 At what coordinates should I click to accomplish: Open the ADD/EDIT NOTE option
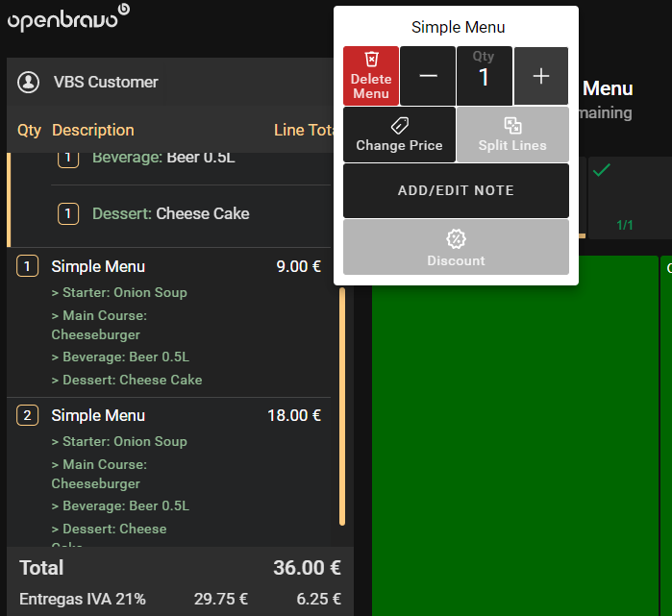pyautogui.click(x=456, y=190)
